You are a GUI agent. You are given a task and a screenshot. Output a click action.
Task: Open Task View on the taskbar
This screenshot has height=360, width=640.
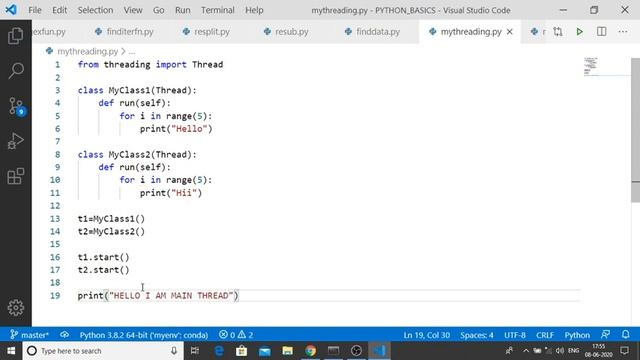[195, 351]
